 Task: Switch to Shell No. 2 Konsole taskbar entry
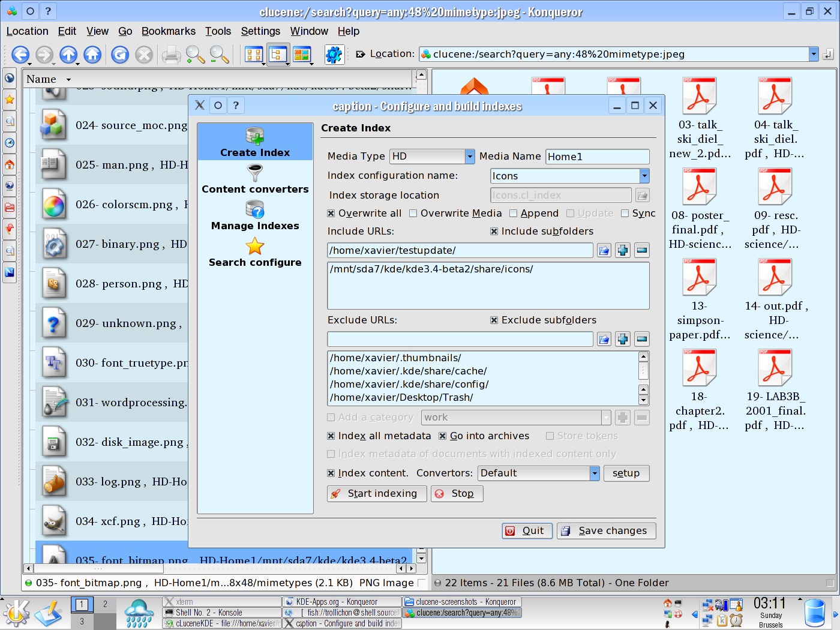coord(221,613)
